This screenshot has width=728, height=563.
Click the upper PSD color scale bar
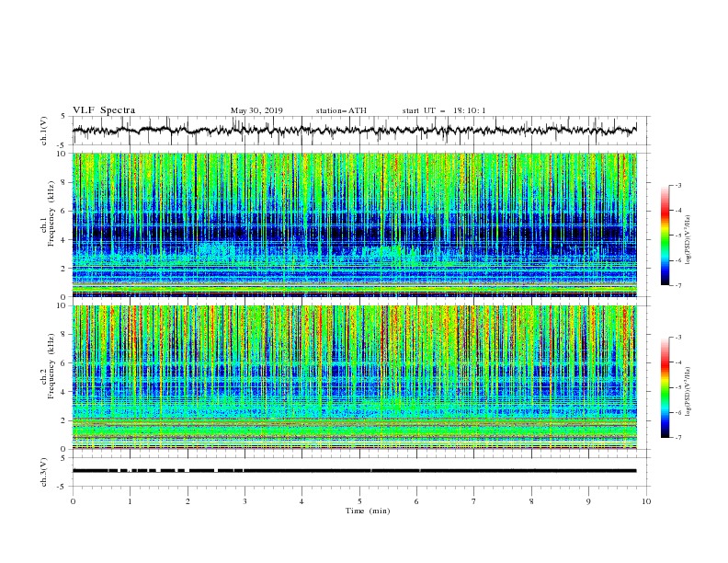665,236
